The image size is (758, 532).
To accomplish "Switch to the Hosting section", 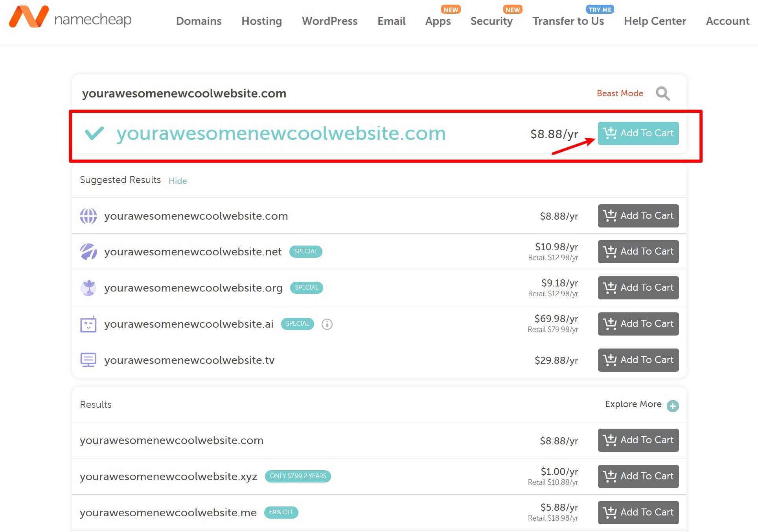I will tap(261, 22).
